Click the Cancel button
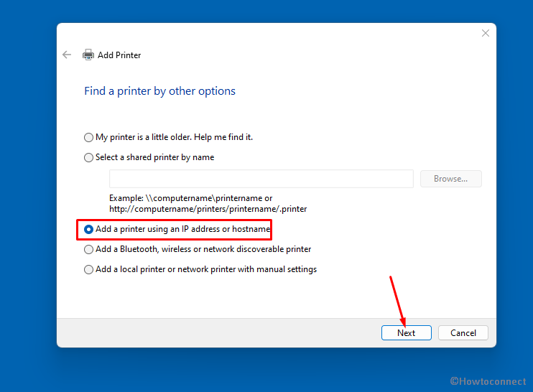This screenshot has width=533, height=392. tap(463, 333)
